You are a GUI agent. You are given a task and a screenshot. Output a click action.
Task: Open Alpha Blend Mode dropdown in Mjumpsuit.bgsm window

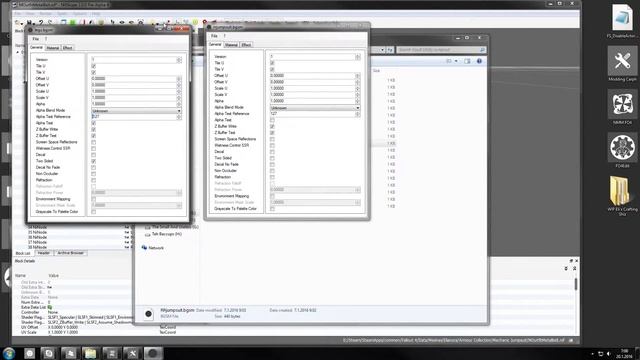[315, 108]
